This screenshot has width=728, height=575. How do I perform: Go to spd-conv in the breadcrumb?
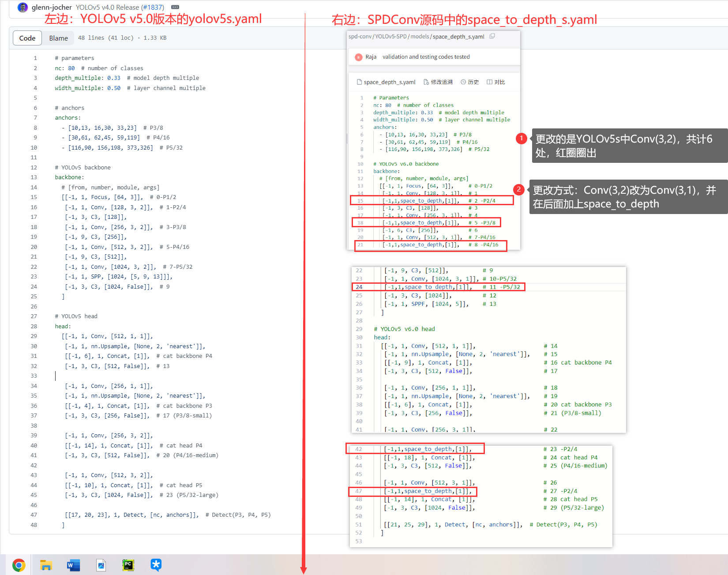[360, 36]
